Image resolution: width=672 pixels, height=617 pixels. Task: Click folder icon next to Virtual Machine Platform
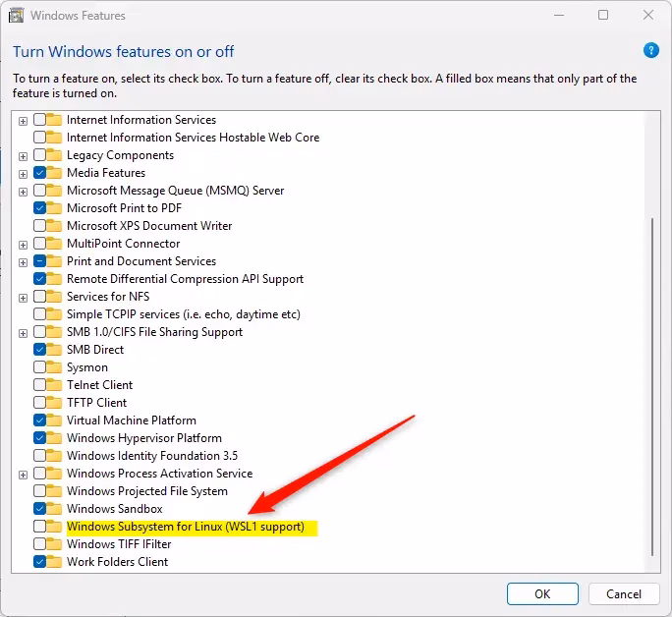[x=55, y=421]
